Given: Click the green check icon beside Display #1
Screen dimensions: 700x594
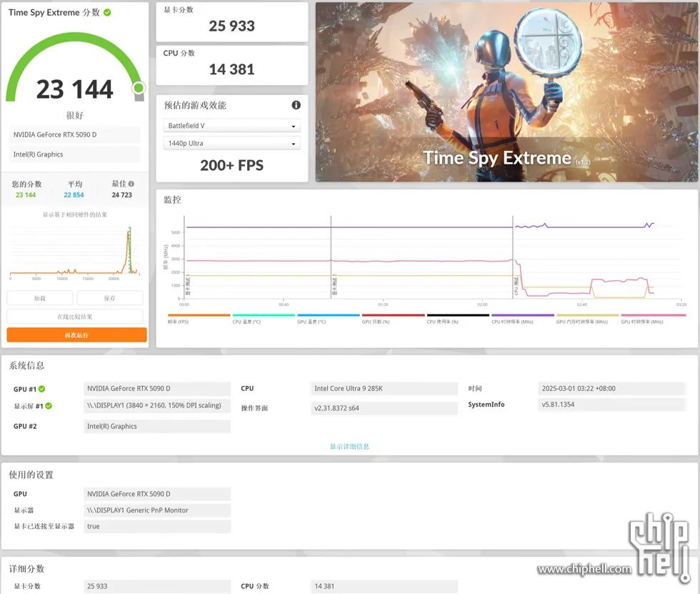Looking at the screenshot, I should coord(49,406).
